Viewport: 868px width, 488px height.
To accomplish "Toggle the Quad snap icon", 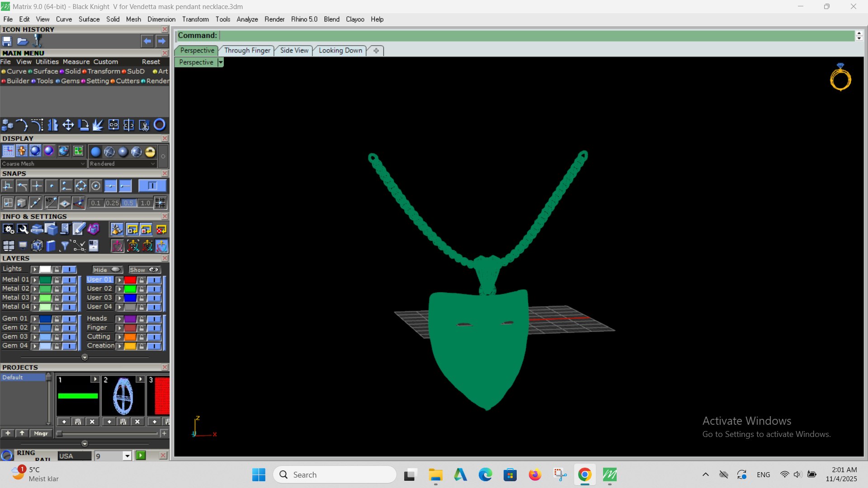I will [81, 186].
